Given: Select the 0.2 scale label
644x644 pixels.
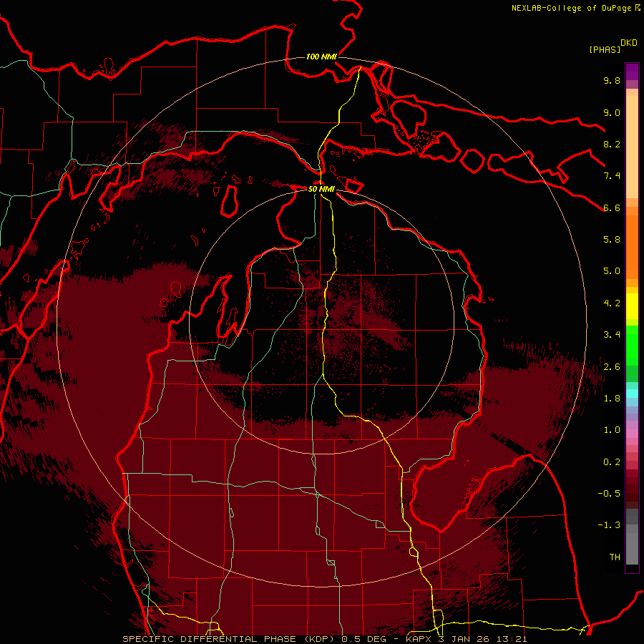Looking at the screenshot, I should [612, 462].
